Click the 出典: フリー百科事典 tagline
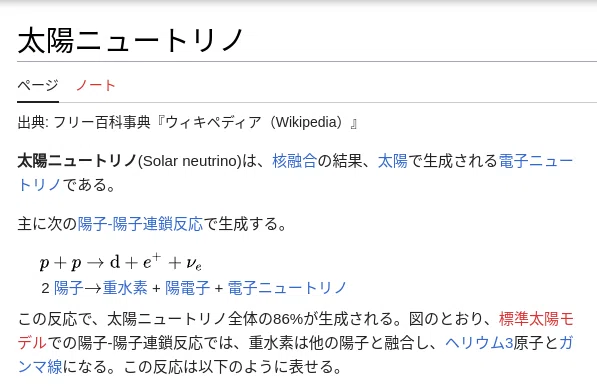Viewport: 597px width, 386px height. [x=84, y=122]
